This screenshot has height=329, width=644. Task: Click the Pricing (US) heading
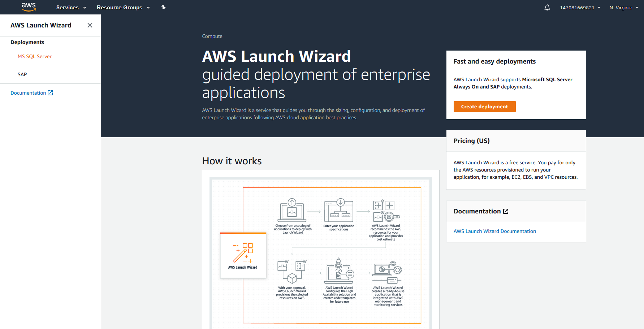click(x=472, y=141)
